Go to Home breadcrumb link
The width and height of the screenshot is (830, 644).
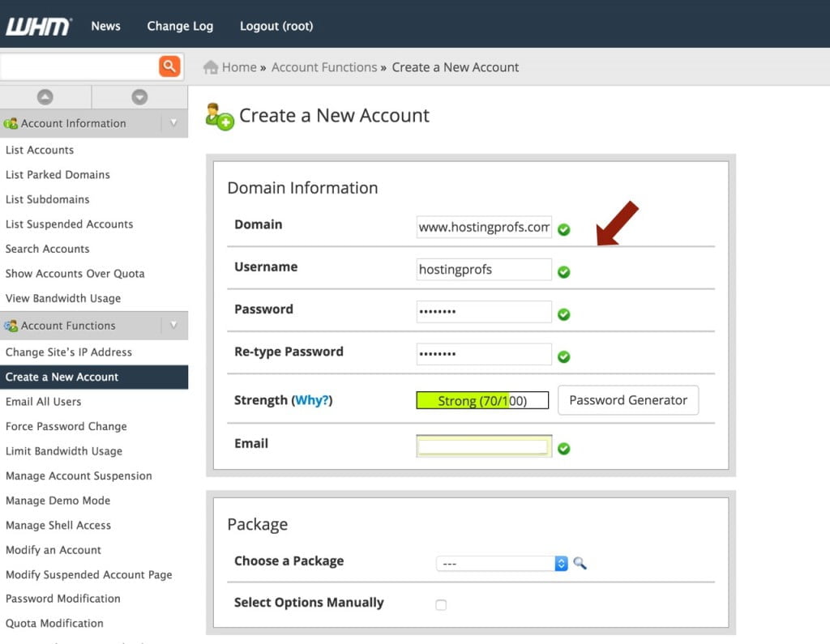click(x=239, y=67)
